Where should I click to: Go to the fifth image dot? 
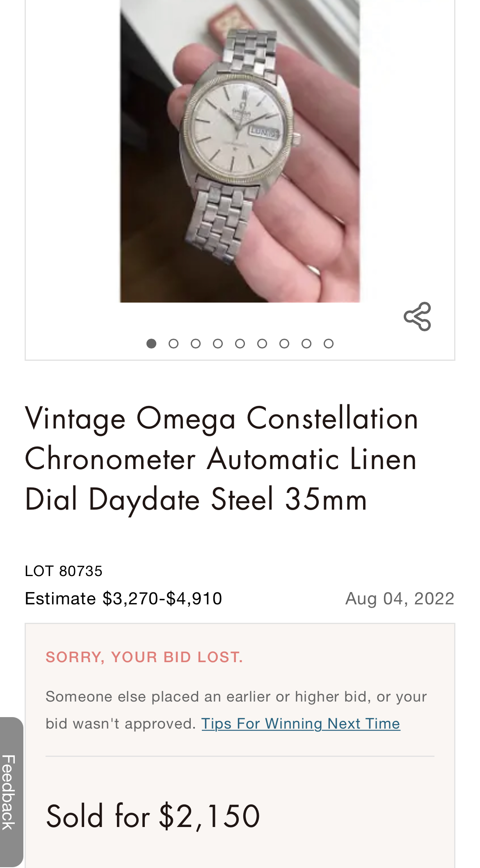(240, 344)
